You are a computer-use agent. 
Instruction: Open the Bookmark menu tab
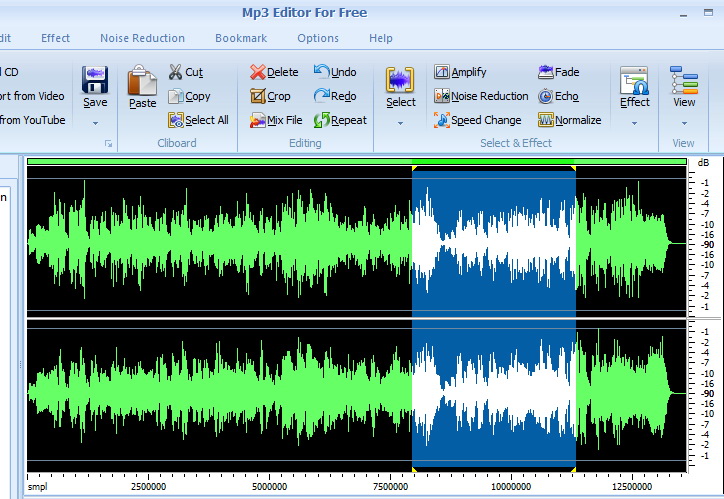pyautogui.click(x=241, y=38)
